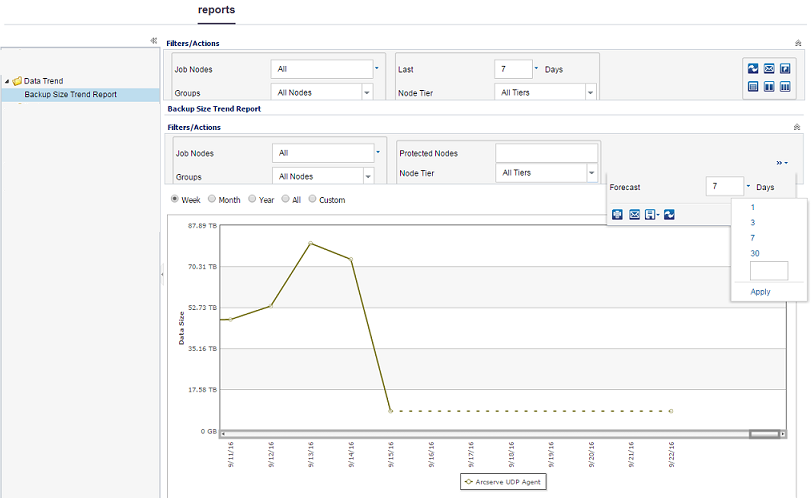812x498 pixels.
Task: Click the chart's horizontal scrollbar thumb
Action: coord(764,434)
